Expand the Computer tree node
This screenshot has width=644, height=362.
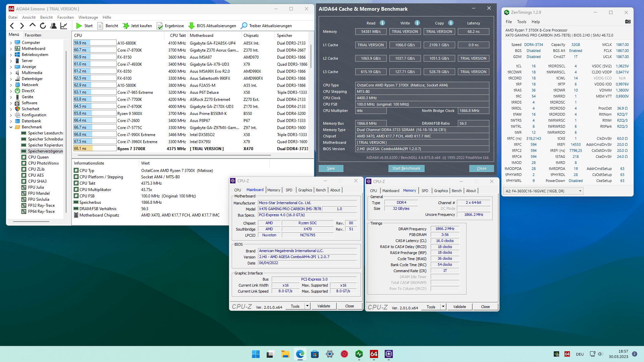click(11, 43)
